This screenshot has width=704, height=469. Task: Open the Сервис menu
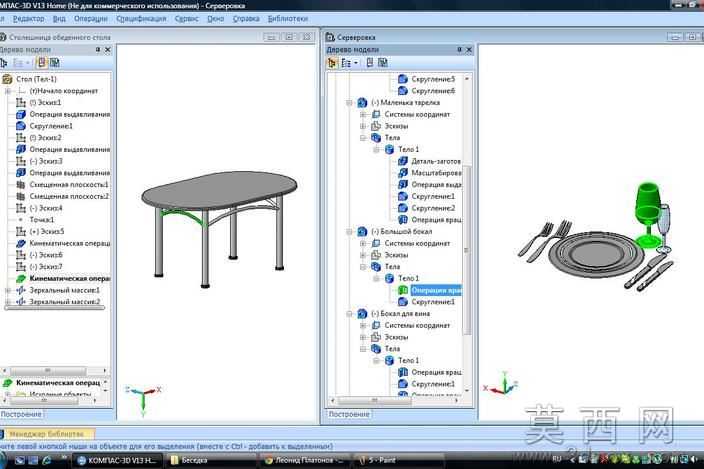(x=186, y=19)
